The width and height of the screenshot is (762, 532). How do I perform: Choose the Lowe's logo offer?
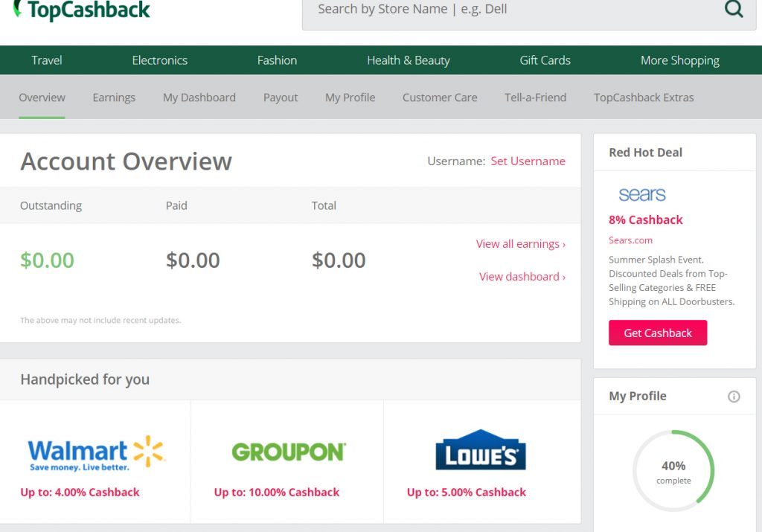pyautogui.click(x=481, y=450)
